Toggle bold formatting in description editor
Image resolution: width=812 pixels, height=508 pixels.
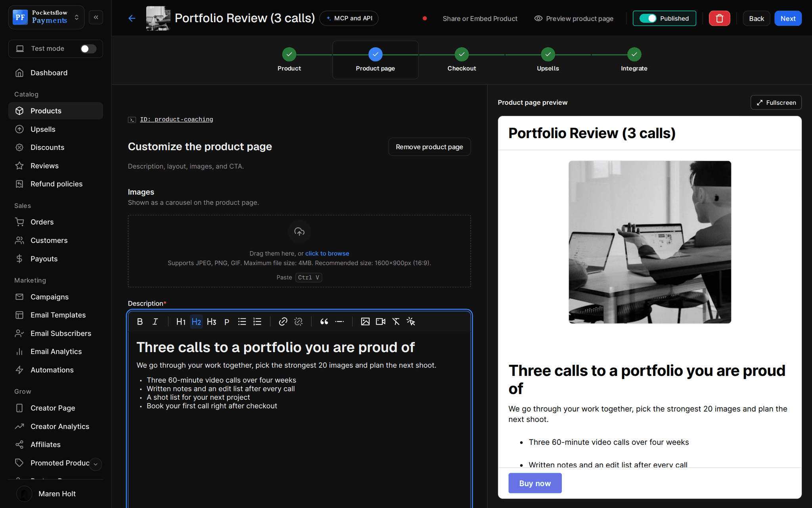click(140, 321)
